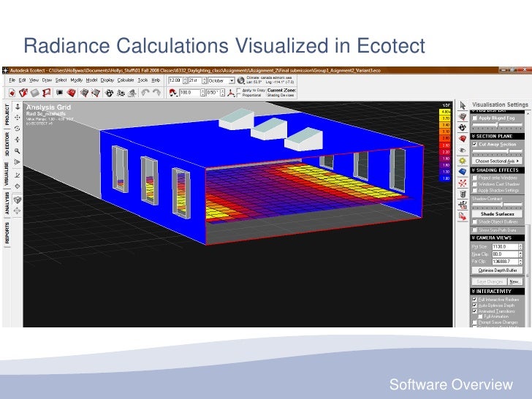
Task: Toggle Animated Transitions checkbox
Action: (x=475, y=311)
